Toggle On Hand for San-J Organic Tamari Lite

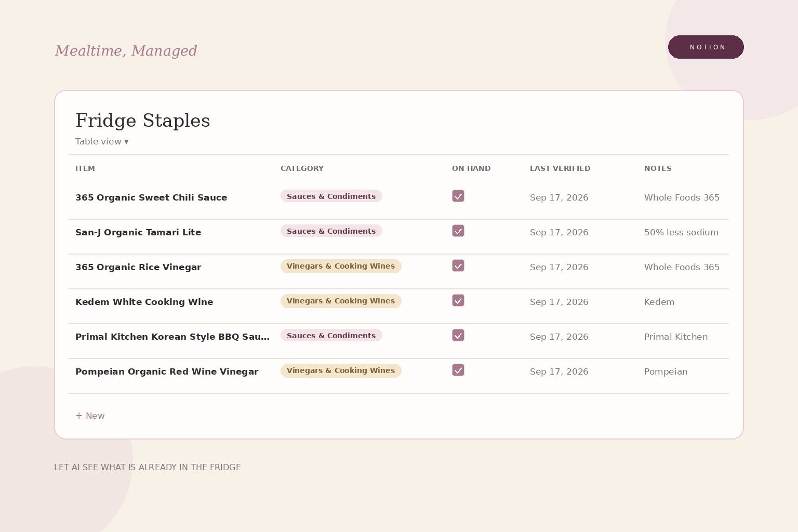pos(458,231)
